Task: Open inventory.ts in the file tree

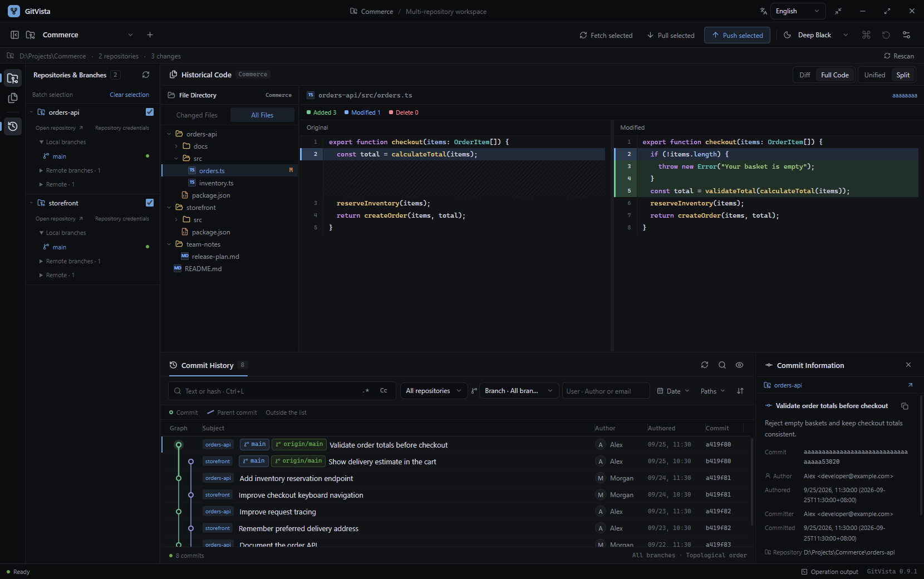Action: [216, 183]
